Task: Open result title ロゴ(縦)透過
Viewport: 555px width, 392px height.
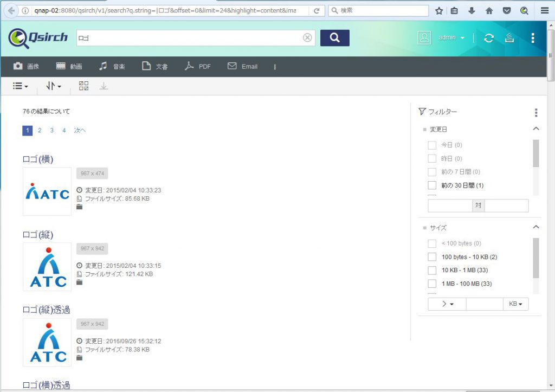Action: coord(47,310)
